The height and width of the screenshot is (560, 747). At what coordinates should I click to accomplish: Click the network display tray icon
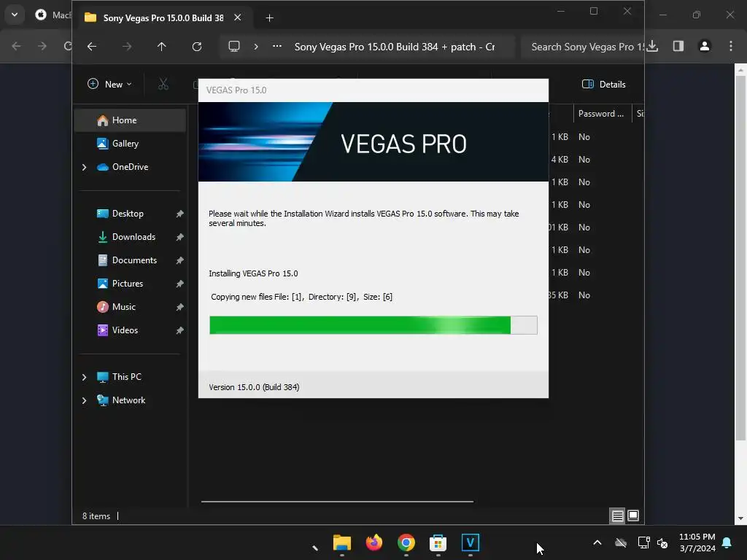pos(643,542)
